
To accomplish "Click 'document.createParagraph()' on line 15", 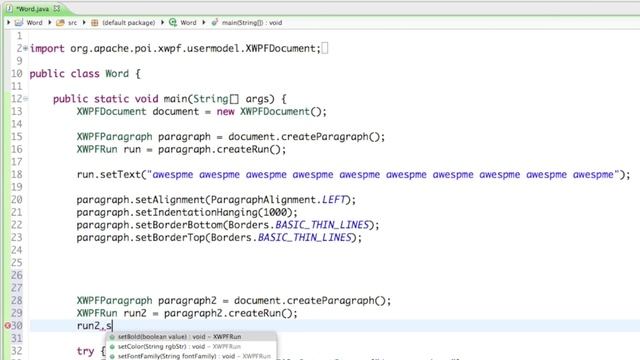I will pos(304,136).
